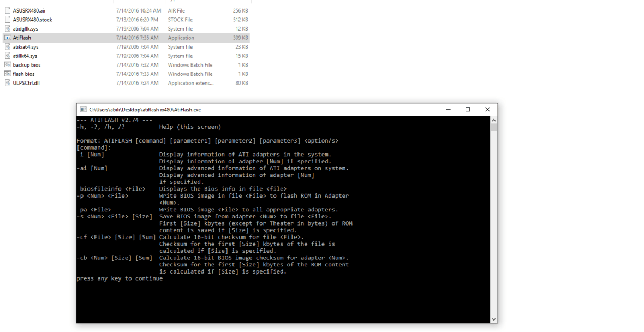Screen dimensions: 644x332
Task: Close the AtiFlash.exe console window
Action: (487, 110)
